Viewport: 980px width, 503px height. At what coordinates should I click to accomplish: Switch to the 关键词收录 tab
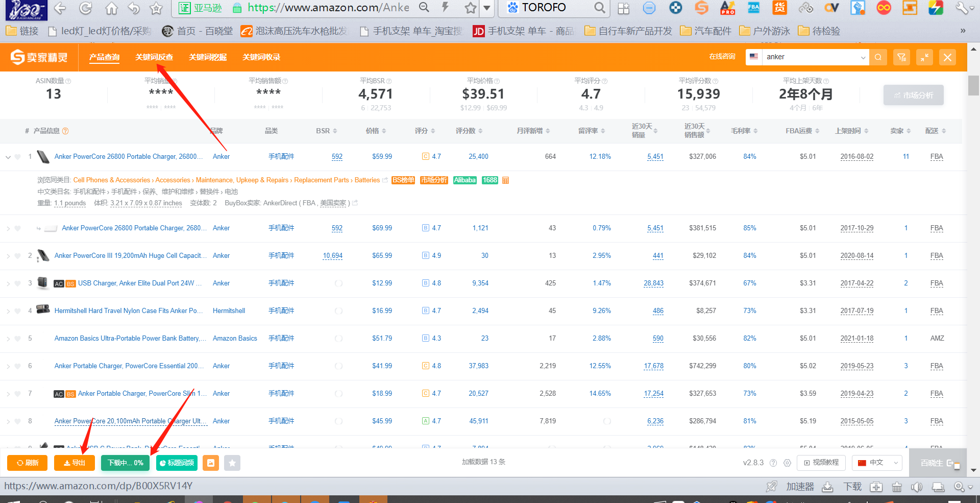261,57
